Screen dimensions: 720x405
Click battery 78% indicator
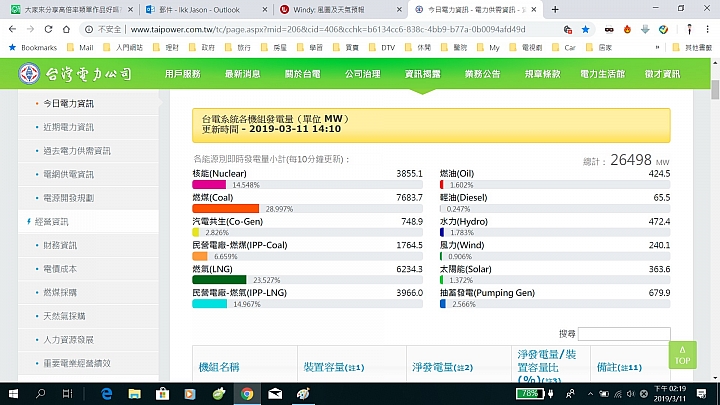pyautogui.click(x=529, y=394)
